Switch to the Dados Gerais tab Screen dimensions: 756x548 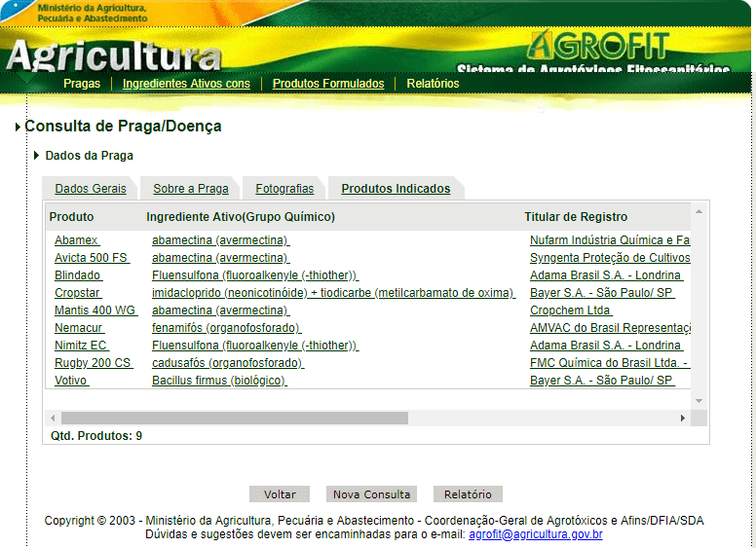[x=91, y=189]
